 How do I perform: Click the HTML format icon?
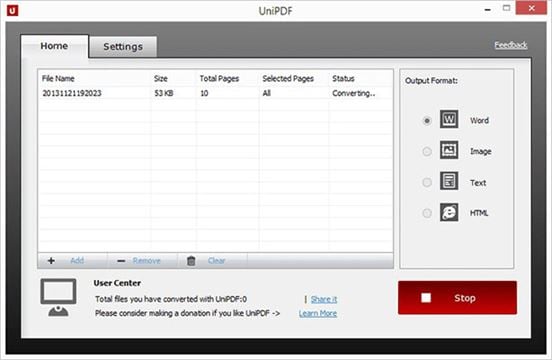pos(449,212)
